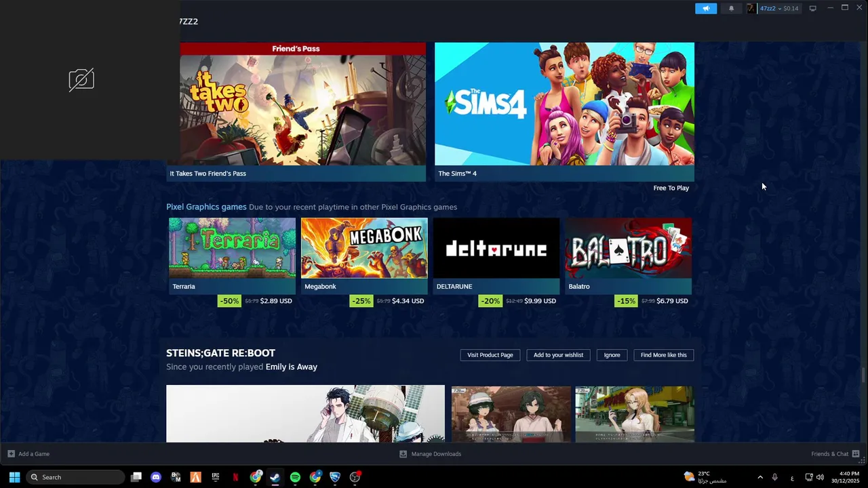Click the camera-off icon in overlay panel
Viewport: 868px width, 488px height.
point(81,80)
